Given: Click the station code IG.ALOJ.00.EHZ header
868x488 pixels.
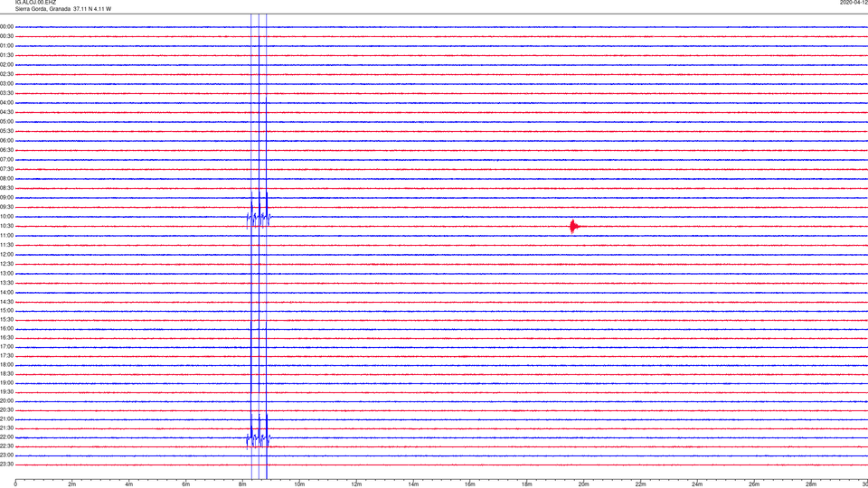Looking at the screenshot, I should 35,2.
